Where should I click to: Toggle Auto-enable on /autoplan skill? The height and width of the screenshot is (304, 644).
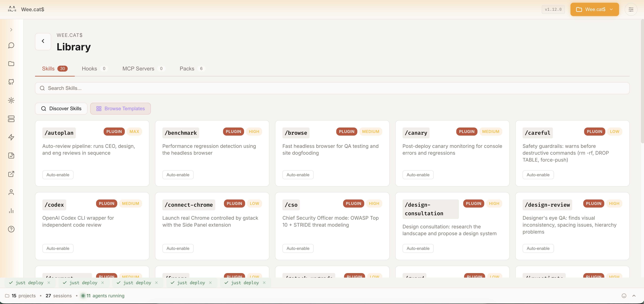click(58, 175)
